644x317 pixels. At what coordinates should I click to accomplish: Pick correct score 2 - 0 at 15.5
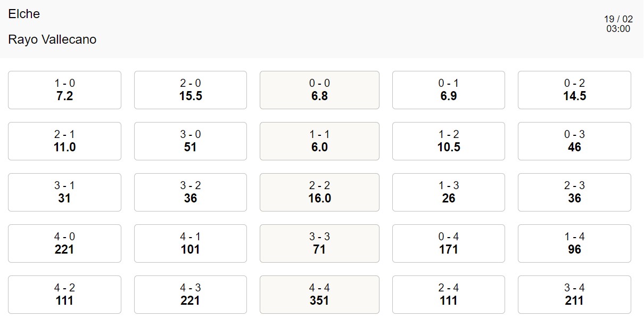[190, 90]
